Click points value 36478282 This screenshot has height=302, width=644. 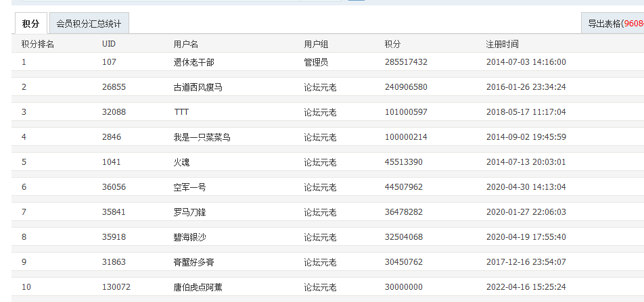coord(404,212)
